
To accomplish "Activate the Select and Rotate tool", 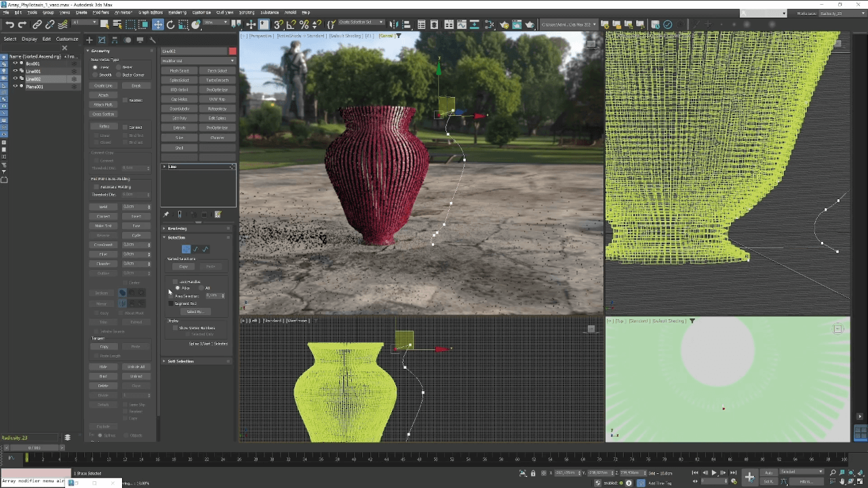I will [x=170, y=24].
